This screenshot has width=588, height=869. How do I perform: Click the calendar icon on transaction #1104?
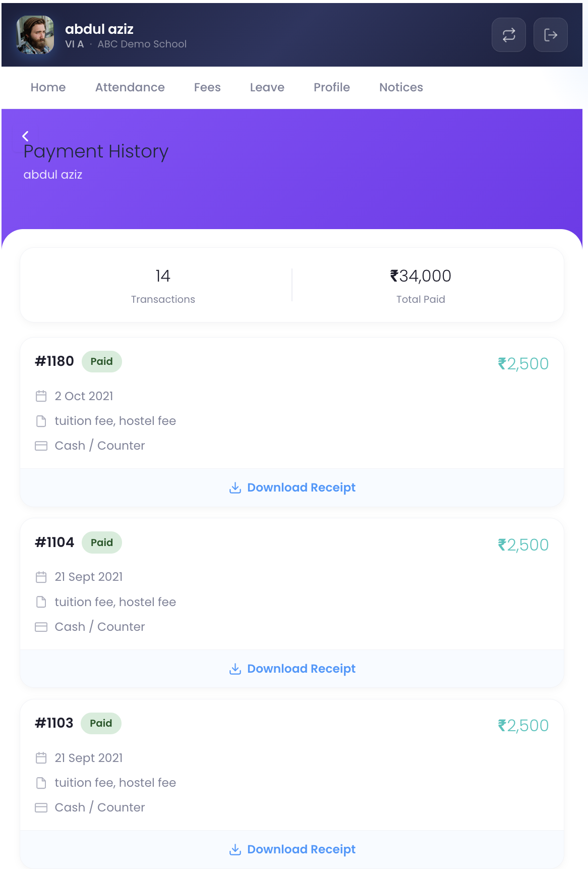(x=41, y=577)
